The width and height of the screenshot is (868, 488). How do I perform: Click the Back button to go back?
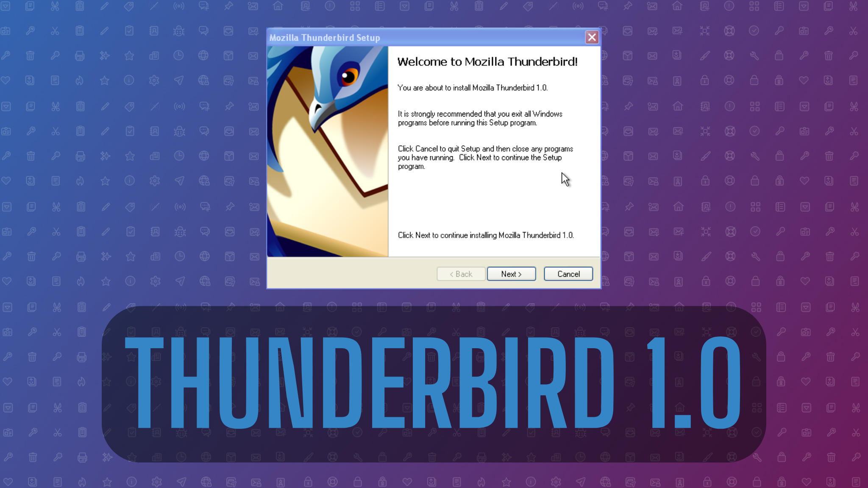(461, 274)
